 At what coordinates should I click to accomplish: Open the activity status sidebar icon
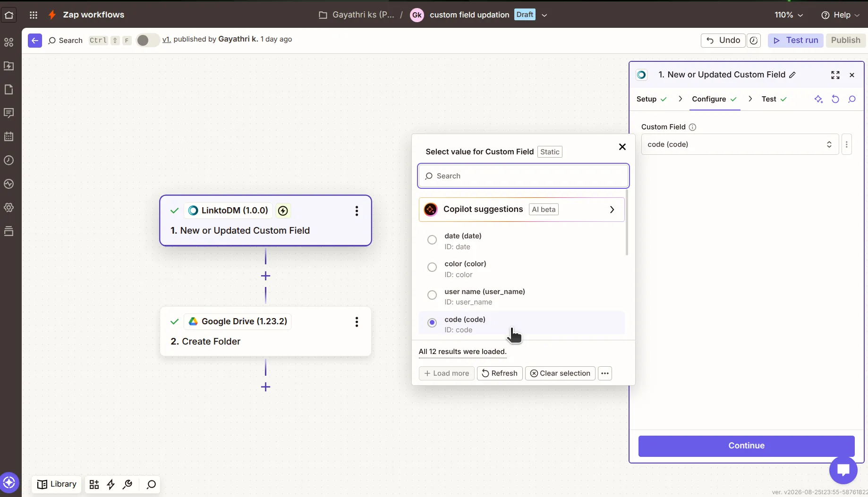pyautogui.click(x=9, y=184)
